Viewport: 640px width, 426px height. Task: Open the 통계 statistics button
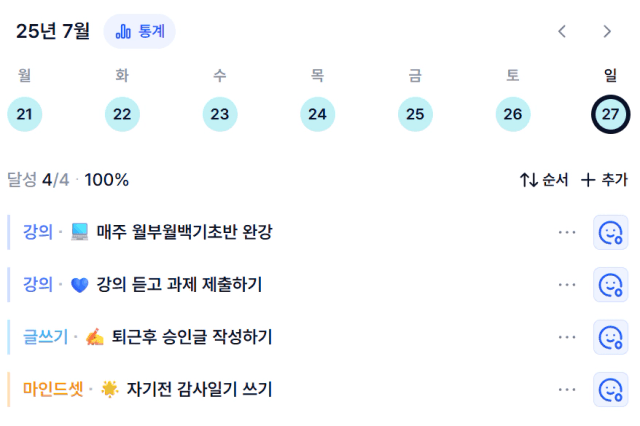point(140,31)
